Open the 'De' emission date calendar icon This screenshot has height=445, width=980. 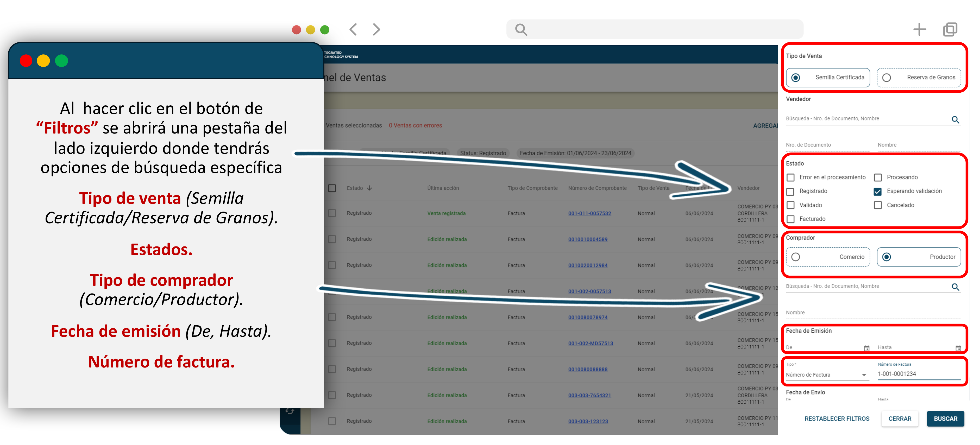pyautogui.click(x=866, y=348)
